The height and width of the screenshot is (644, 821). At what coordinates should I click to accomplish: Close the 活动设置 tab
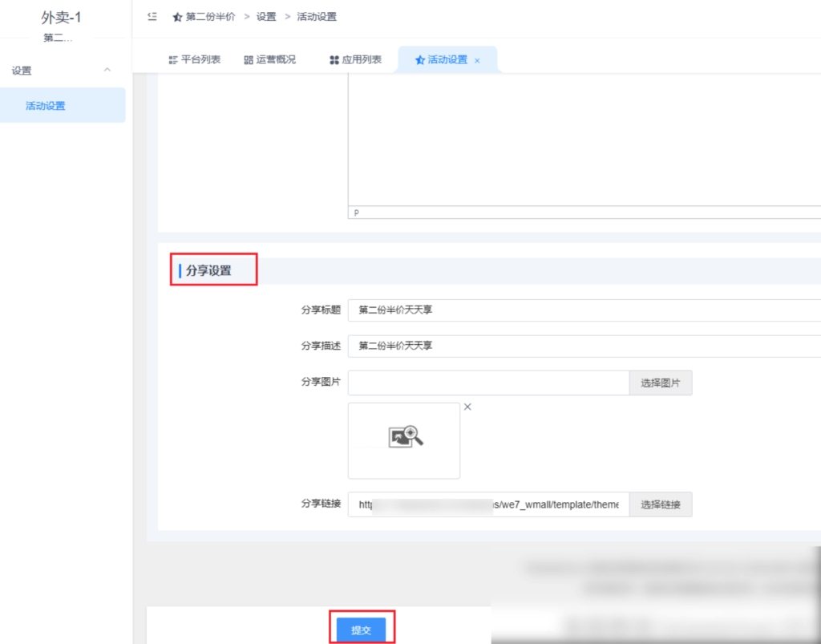477,59
